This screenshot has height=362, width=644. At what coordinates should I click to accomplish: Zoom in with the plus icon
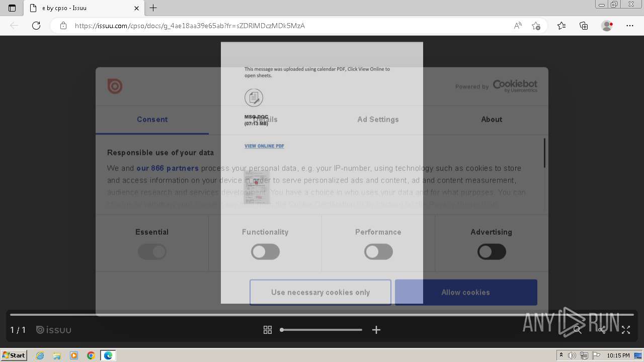point(376,330)
